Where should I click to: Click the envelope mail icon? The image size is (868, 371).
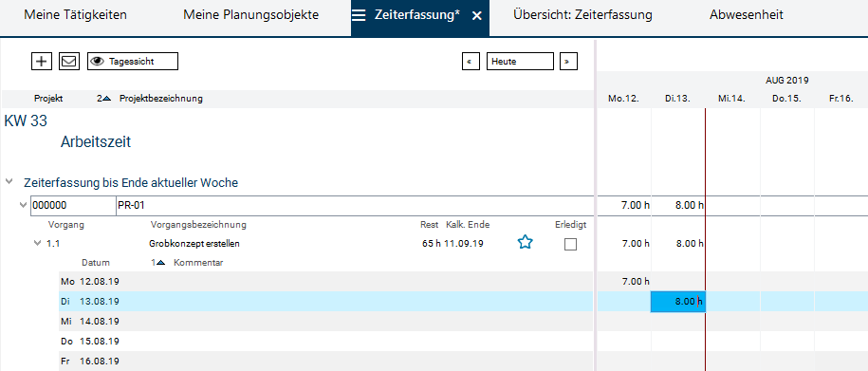(x=69, y=62)
